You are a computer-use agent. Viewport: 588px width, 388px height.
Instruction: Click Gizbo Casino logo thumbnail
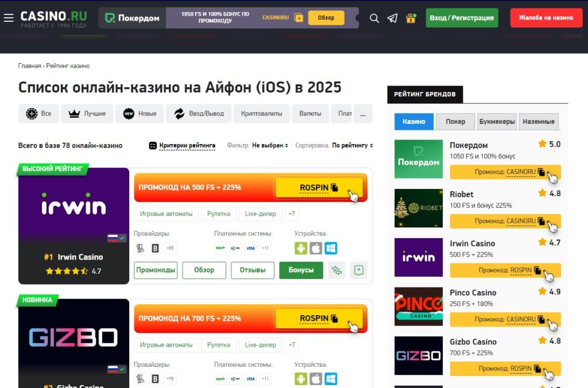pos(73,336)
